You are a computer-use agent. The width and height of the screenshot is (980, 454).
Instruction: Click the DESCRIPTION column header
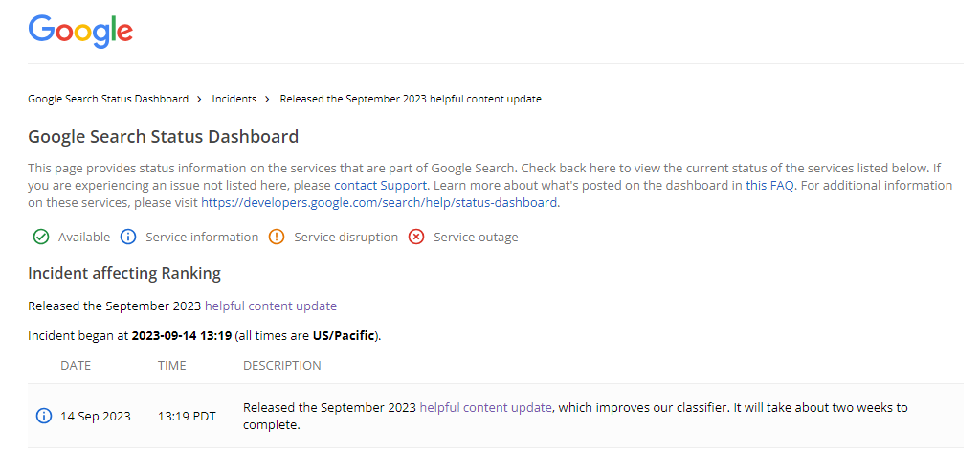point(282,366)
